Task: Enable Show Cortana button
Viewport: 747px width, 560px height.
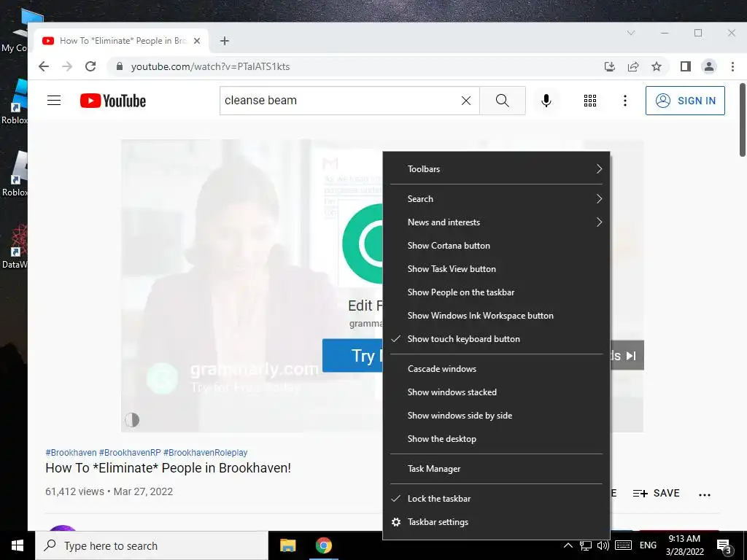Action: [x=496, y=246]
